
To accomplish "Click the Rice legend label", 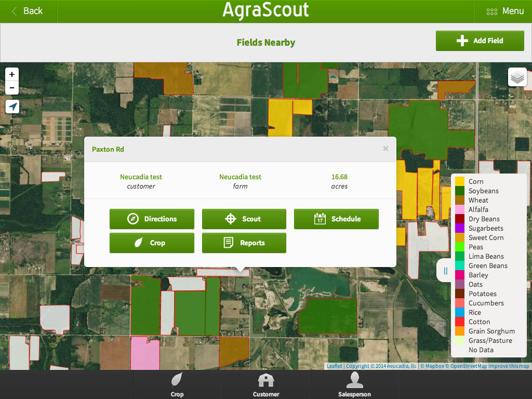I will [475, 312].
